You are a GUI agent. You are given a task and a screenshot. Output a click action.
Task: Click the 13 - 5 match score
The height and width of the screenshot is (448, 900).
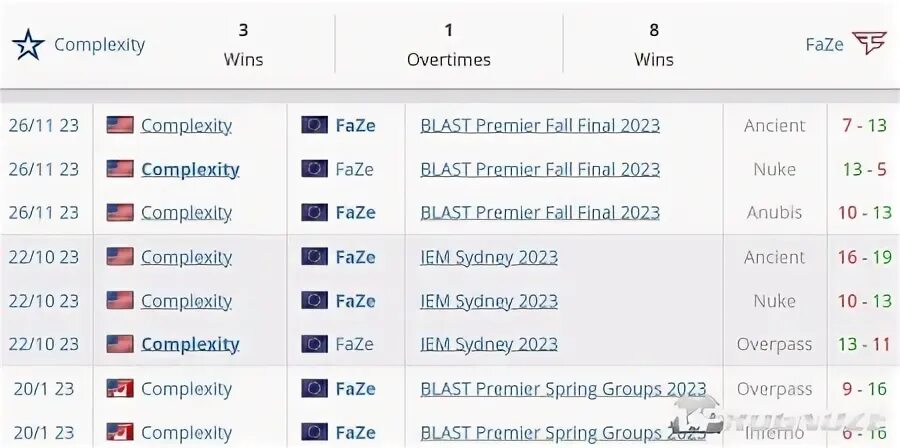pyautogui.click(x=864, y=170)
